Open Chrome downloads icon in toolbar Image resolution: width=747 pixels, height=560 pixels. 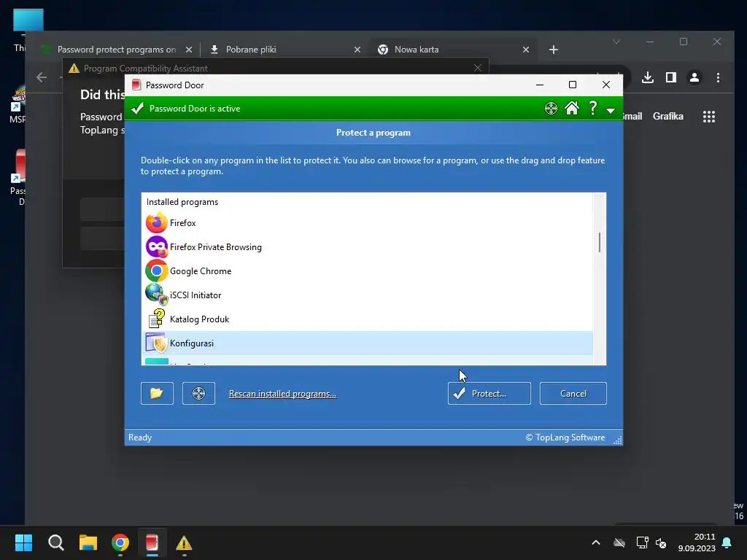[648, 77]
